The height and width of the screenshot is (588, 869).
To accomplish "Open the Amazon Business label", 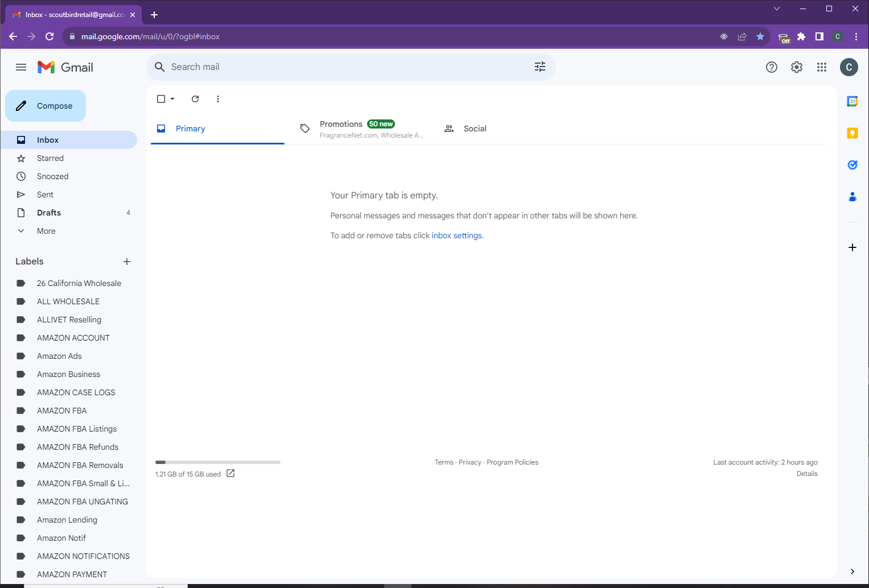I will click(x=68, y=374).
